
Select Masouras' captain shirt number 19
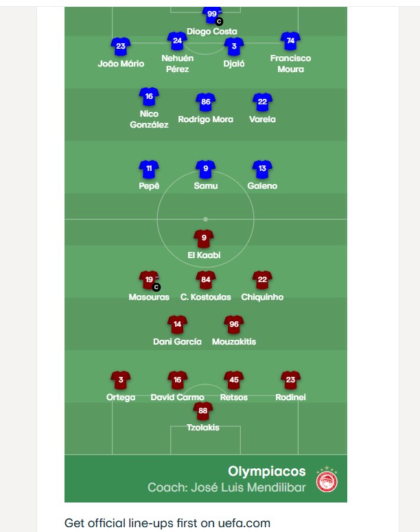coord(149,279)
